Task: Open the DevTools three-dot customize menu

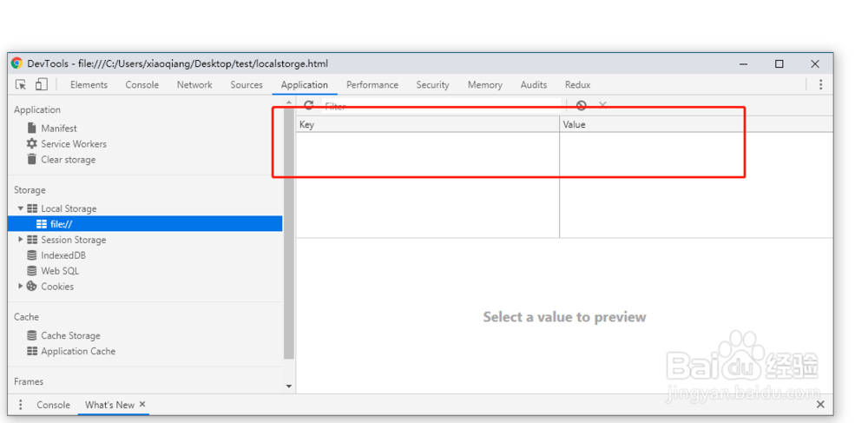Action: (x=821, y=85)
